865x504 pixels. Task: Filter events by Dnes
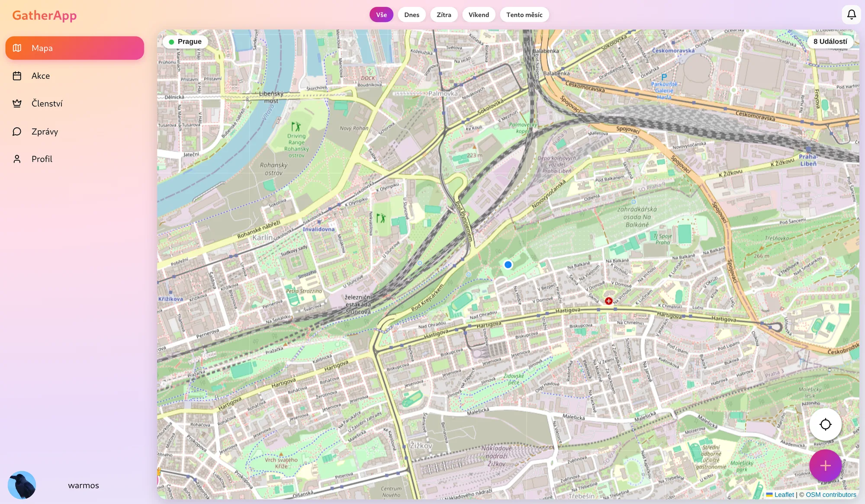412,15
